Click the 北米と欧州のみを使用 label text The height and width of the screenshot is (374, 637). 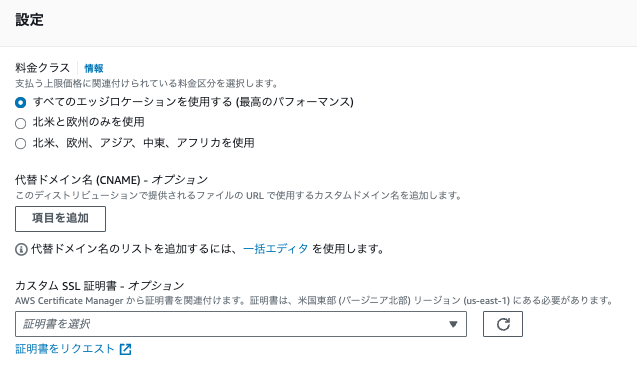[89, 122]
